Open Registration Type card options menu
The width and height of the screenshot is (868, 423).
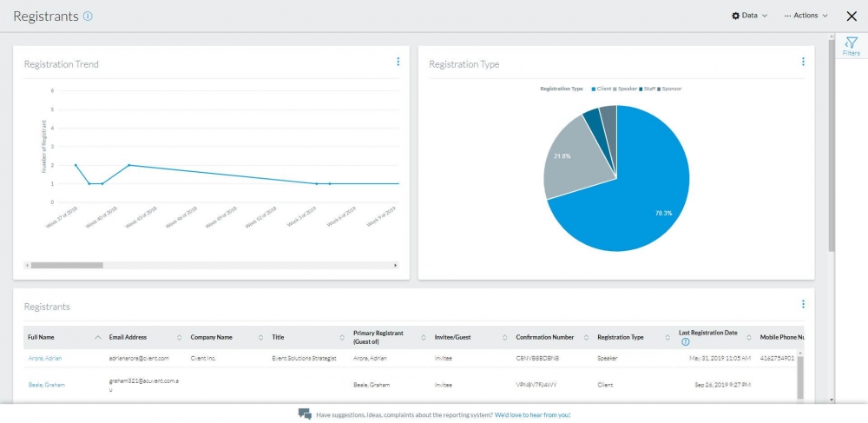[803, 62]
